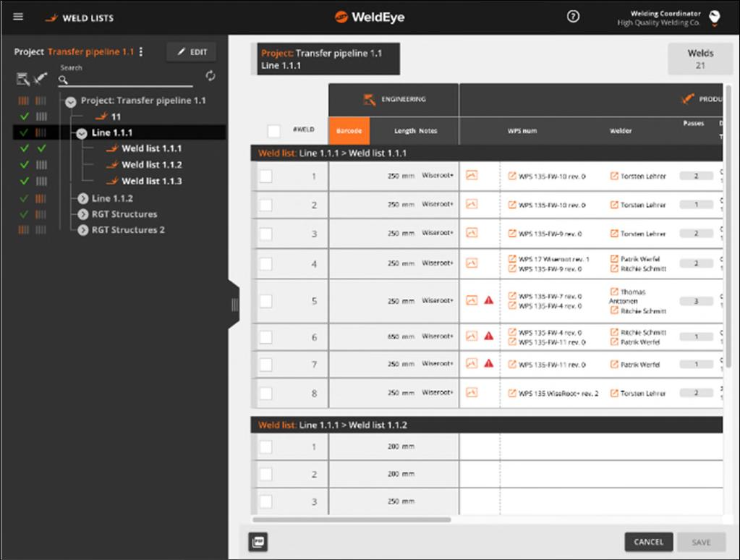740x560 pixels.
Task: Collapse the left project panel handle
Action: click(x=234, y=305)
